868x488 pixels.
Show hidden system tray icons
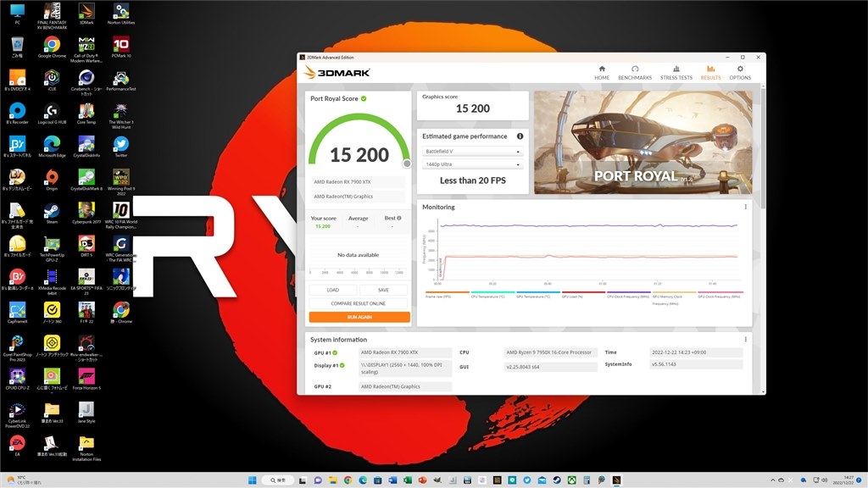tap(773, 480)
